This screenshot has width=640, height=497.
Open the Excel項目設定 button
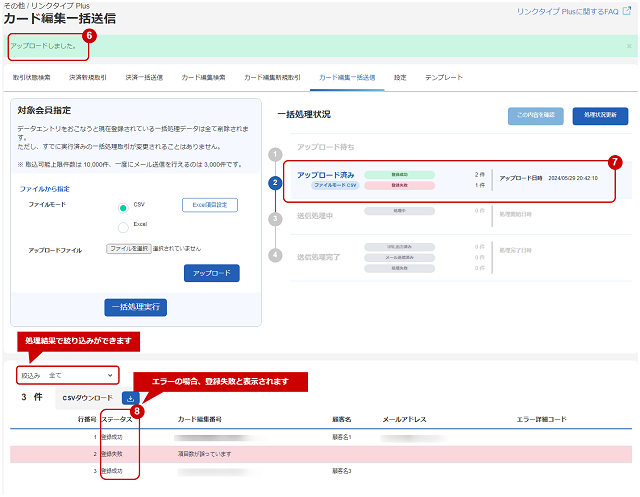pos(210,205)
